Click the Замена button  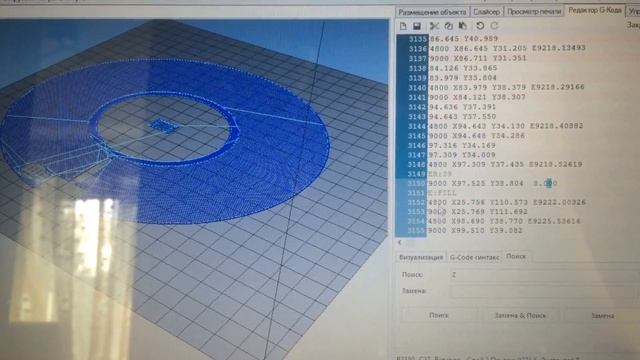tap(602, 315)
